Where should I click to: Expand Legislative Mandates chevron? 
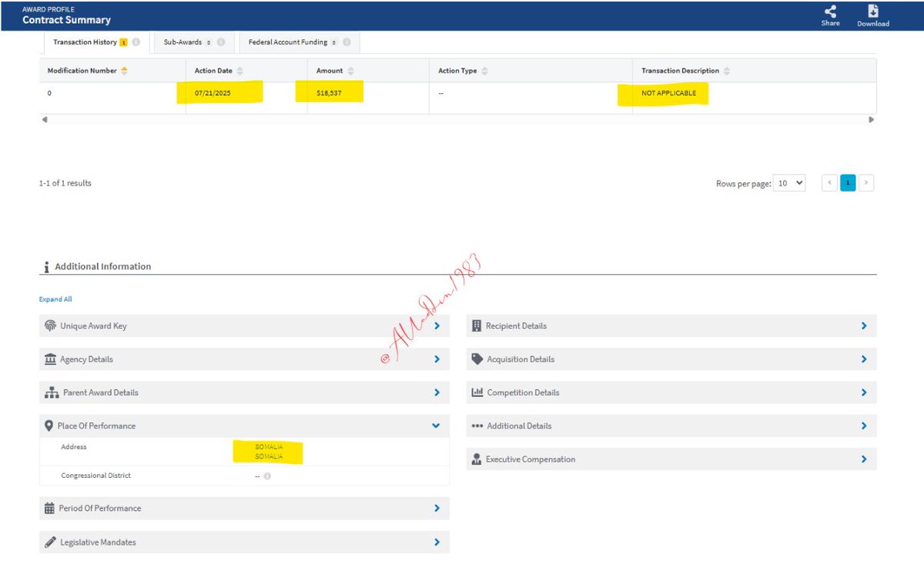[437, 542]
